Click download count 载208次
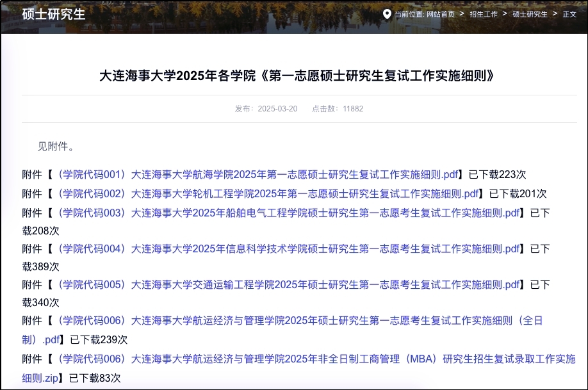The height and width of the screenshot is (390, 588). click(x=40, y=231)
